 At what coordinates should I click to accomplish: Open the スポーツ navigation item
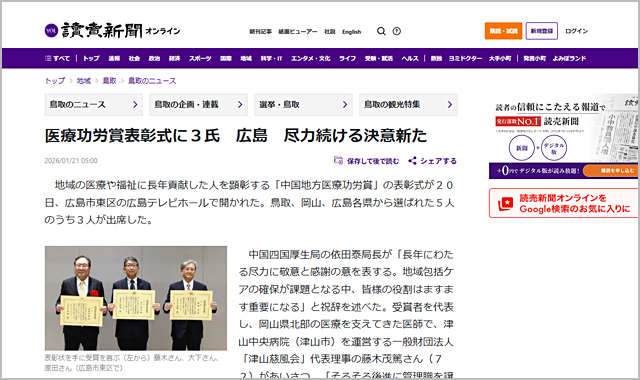pos(200,58)
